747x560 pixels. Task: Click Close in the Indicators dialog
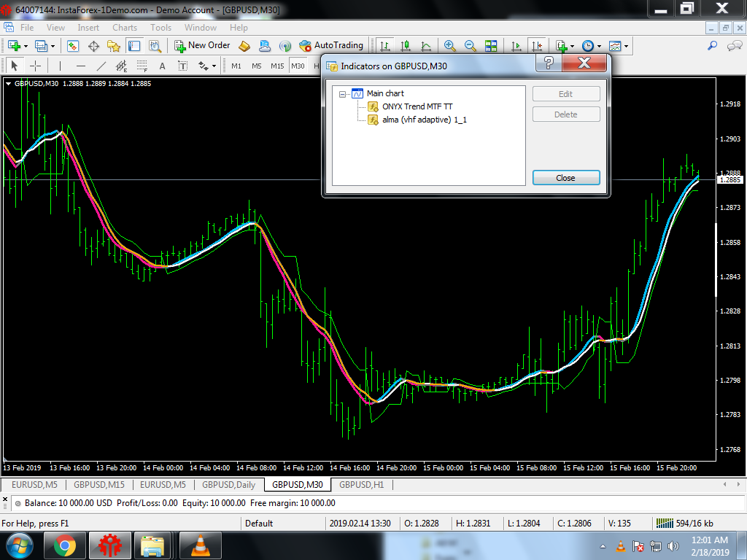point(566,178)
